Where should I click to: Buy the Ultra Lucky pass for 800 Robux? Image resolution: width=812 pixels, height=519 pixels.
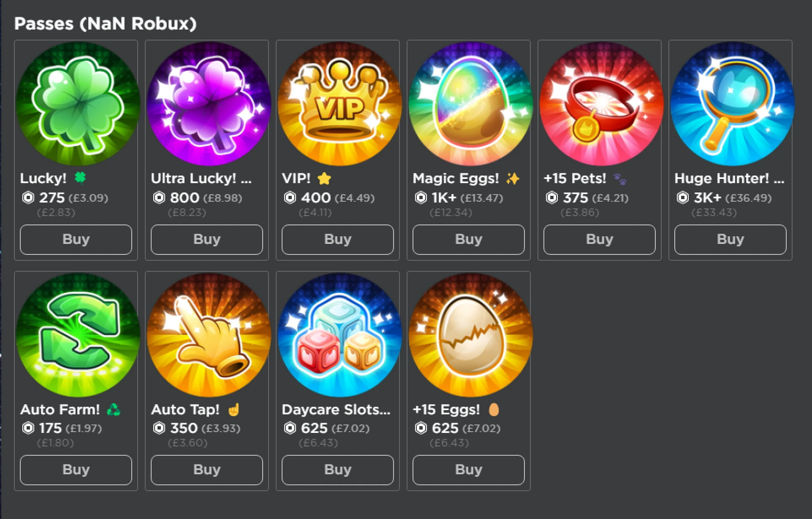coord(207,239)
